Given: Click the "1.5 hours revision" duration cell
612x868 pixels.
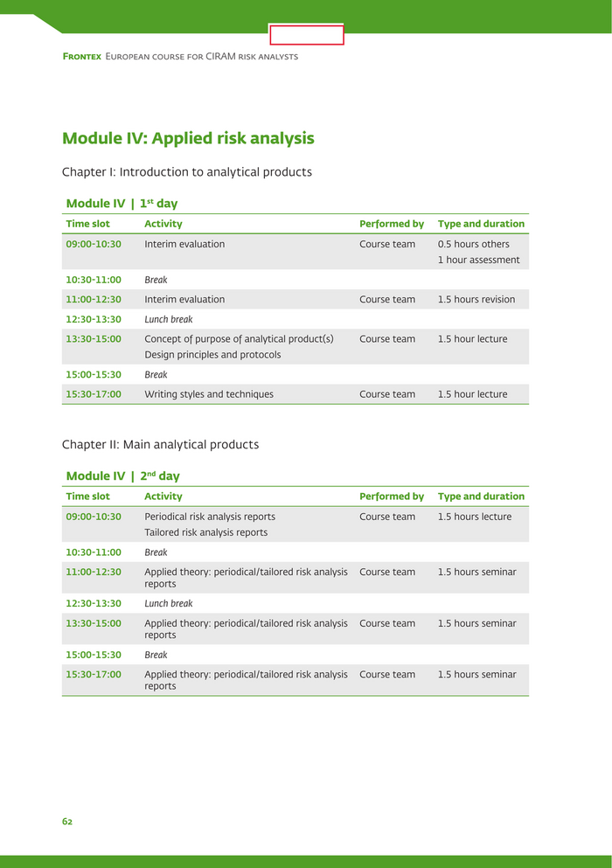Looking at the screenshot, I should tap(476, 300).
